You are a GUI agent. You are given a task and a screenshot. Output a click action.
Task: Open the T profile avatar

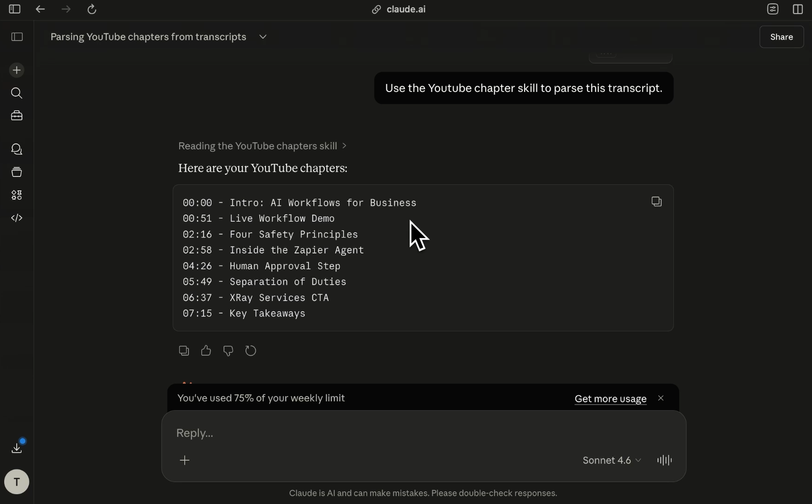pyautogui.click(x=17, y=482)
